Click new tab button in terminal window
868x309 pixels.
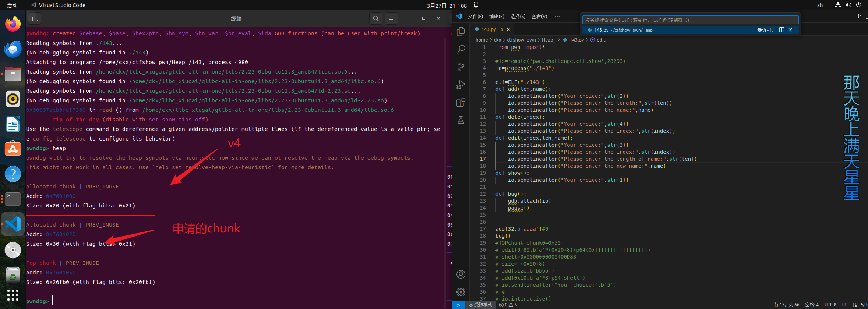35,18
